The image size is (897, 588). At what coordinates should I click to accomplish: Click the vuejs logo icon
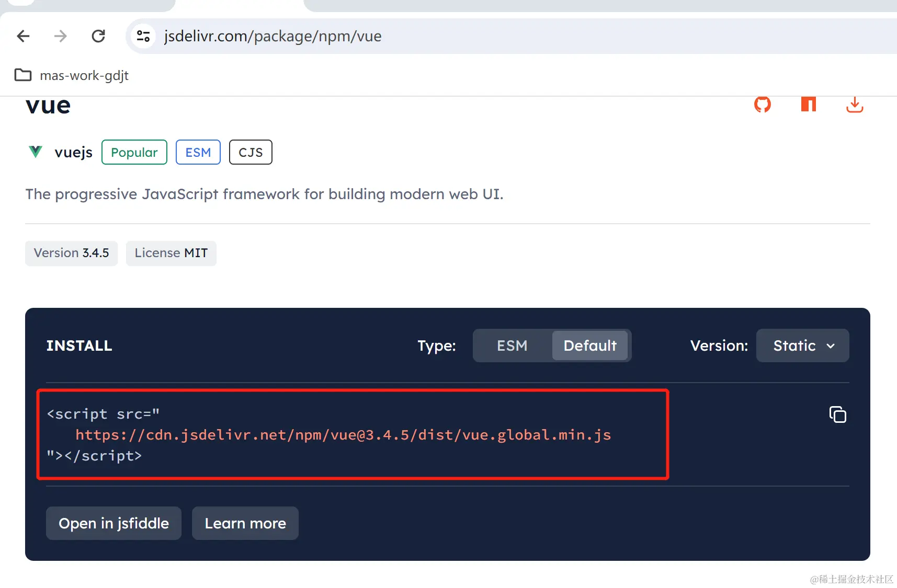click(35, 152)
